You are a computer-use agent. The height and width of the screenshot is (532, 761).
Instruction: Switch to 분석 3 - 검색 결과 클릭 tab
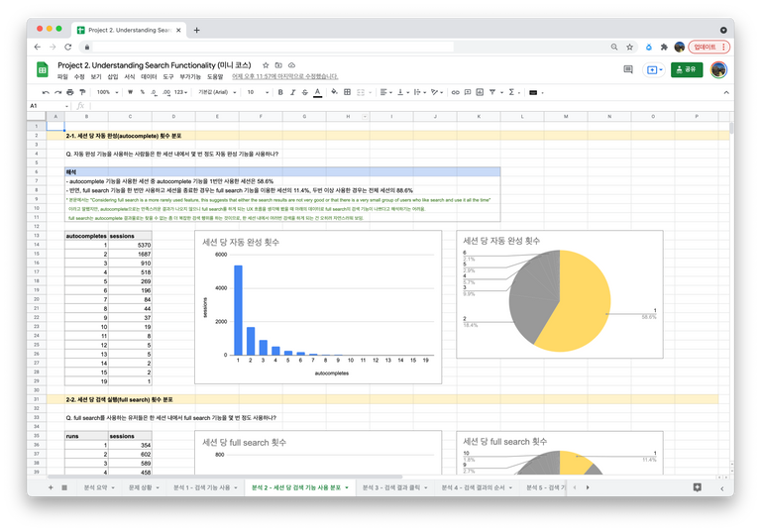[395, 487]
